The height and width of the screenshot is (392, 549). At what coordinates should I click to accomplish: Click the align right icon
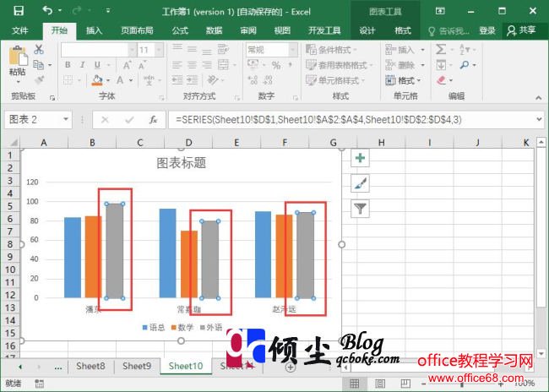(x=207, y=65)
